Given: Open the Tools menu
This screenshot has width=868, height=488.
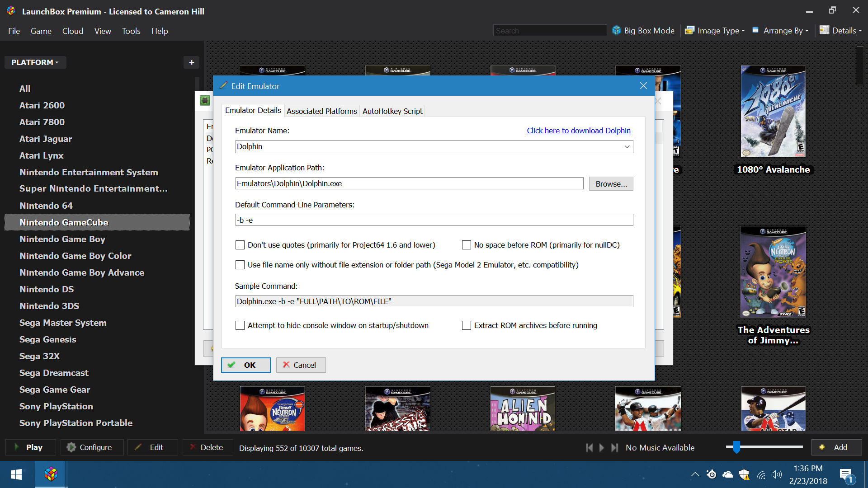Looking at the screenshot, I should point(131,31).
